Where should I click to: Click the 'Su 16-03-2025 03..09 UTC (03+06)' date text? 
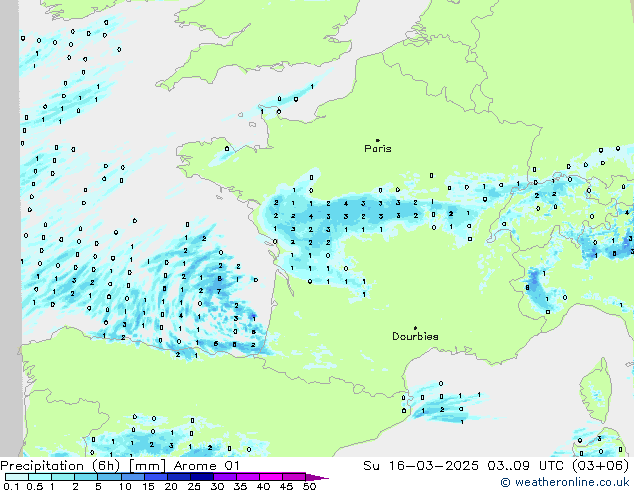coord(496,466)
